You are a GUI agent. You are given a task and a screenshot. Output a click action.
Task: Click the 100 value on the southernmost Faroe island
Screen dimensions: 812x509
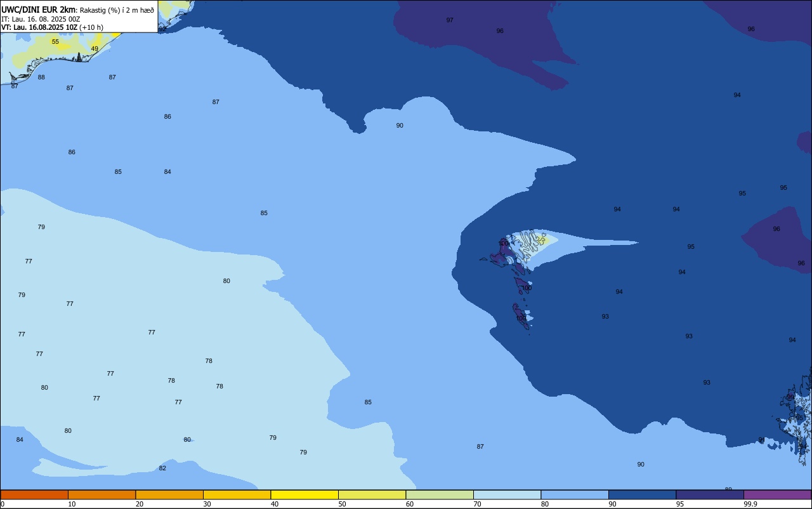tap(521, 318)
